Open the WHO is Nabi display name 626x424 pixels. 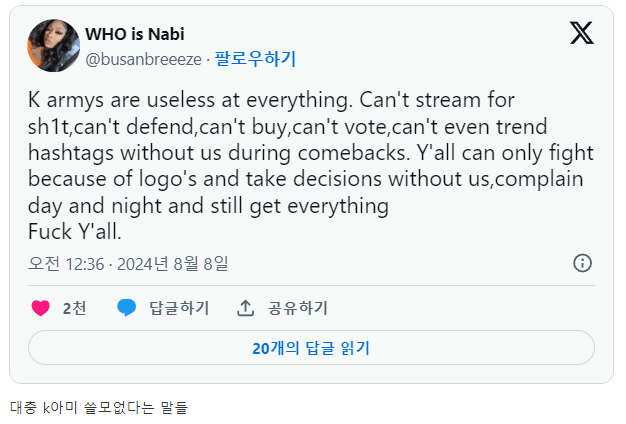[x=134, y=34]
